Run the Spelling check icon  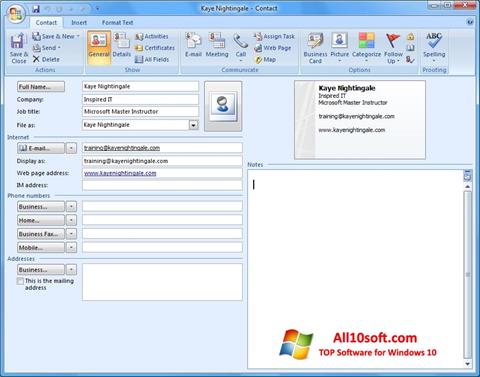coord(434,40)
